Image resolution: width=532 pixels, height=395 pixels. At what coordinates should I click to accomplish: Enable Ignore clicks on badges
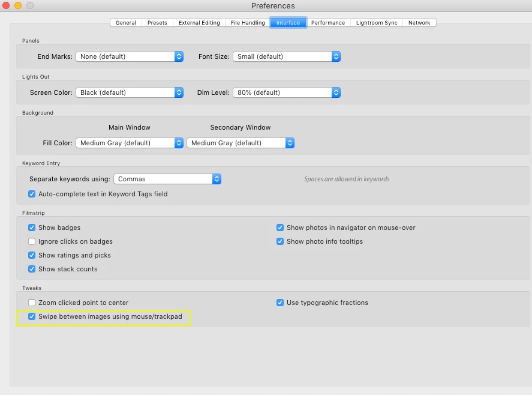pos(32,241)
